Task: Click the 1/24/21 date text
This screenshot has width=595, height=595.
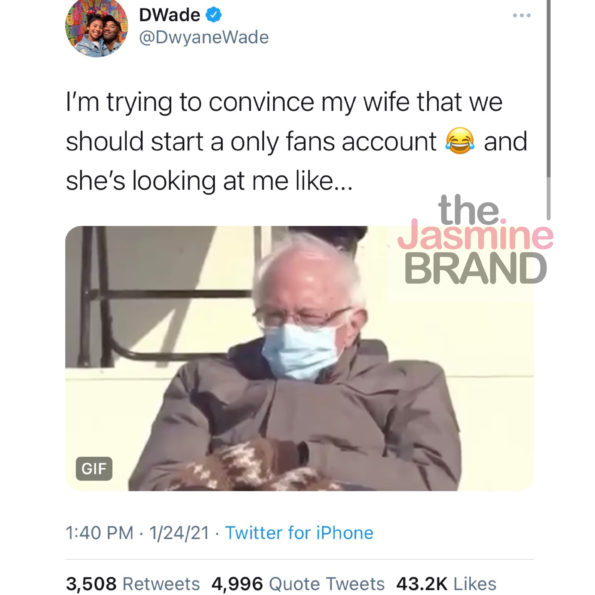Action: tap(179, 532)
